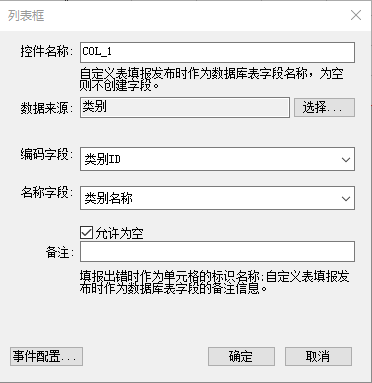This screenshot has height=383, width=372.
Task: Click the 数据来源 label
Action: point(46,108)
